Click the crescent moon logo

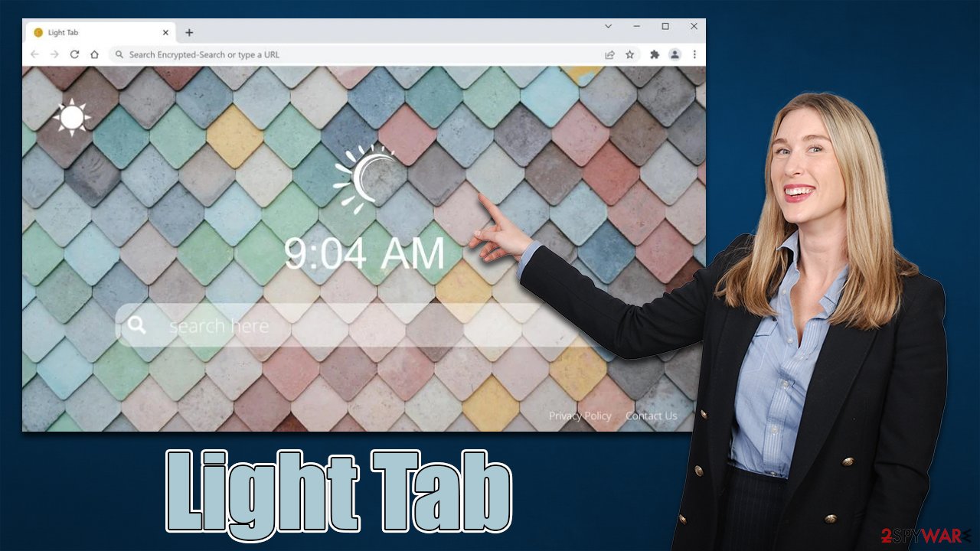tap(366, 180)
